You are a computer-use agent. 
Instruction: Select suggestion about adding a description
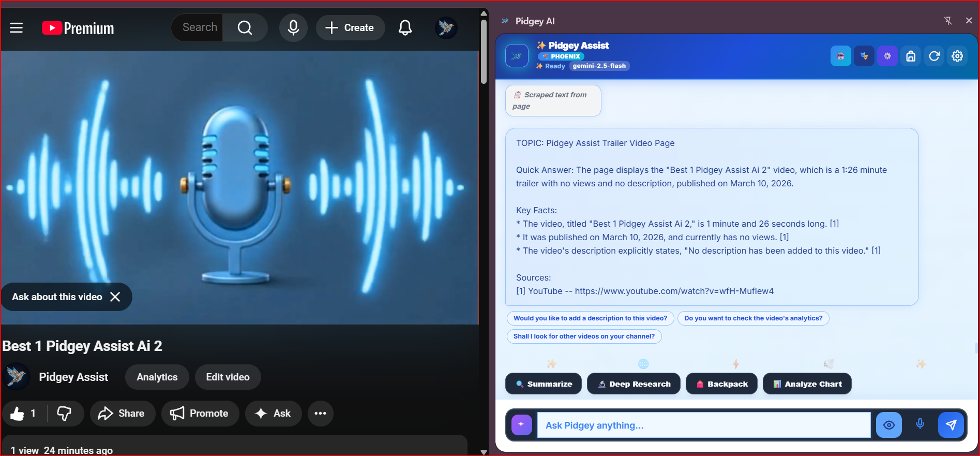coord(590,318)
